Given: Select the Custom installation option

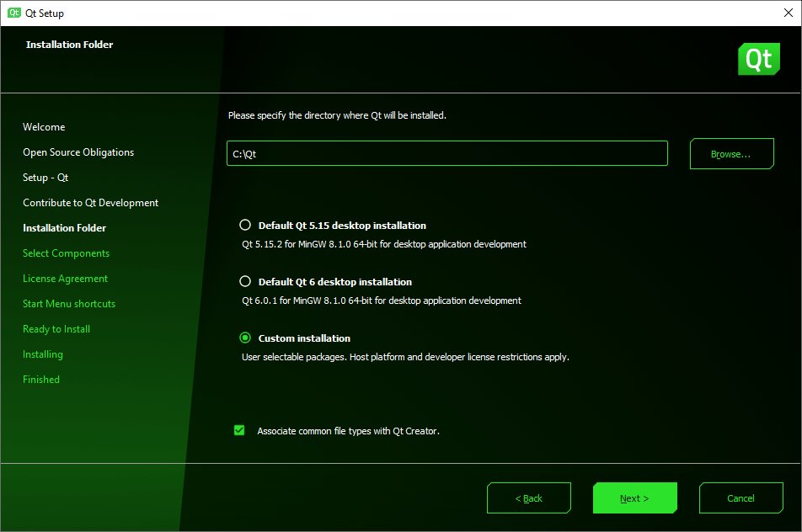Looking at the screenshot, I should click(245, 338).
